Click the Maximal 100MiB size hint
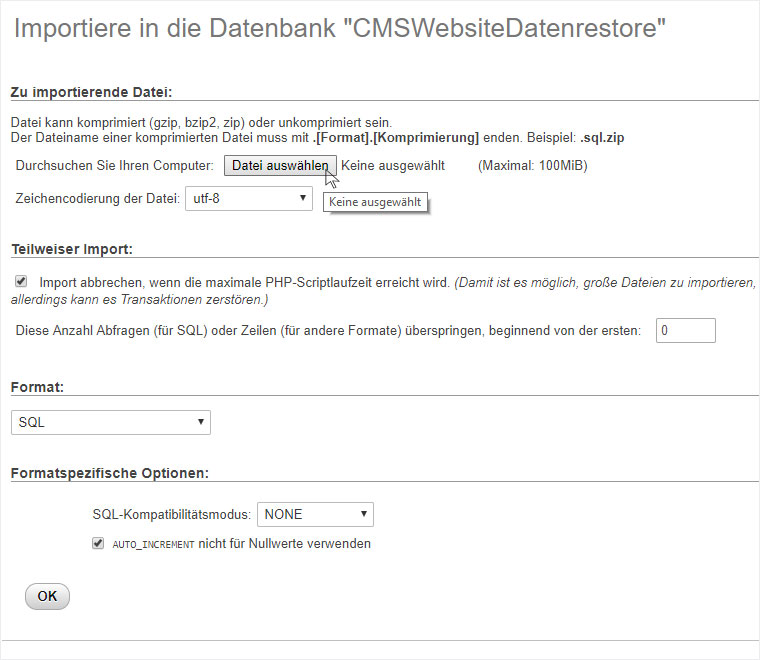760x660 pixels. pyautogui.click(x=533, y=166)
